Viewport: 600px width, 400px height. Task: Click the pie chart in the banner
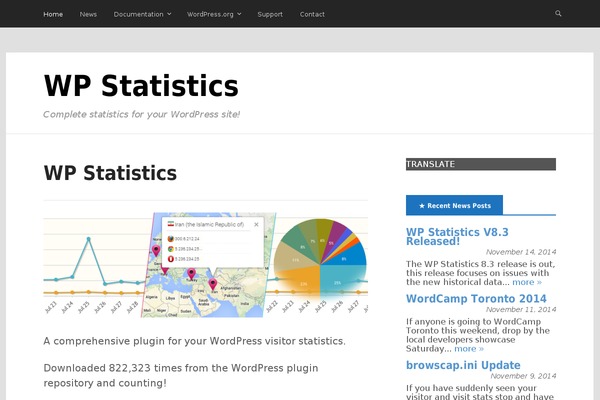(x=320, y=259)
